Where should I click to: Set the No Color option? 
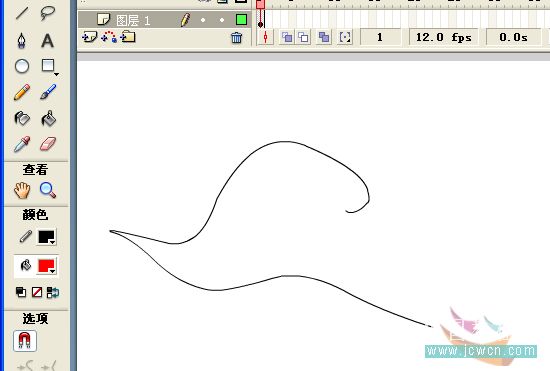pyautogui.click(x=37, y=292)
